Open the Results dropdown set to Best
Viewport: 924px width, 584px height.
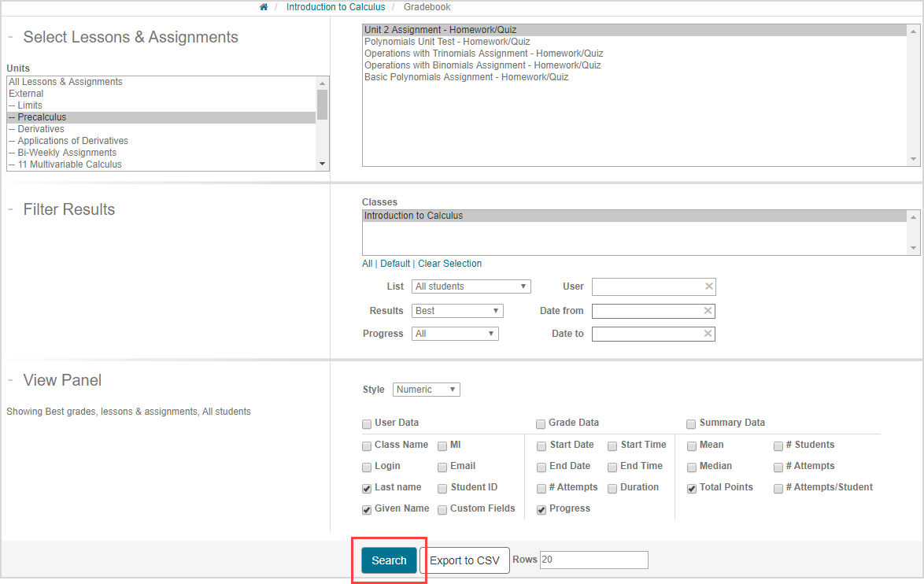(456, 311)
